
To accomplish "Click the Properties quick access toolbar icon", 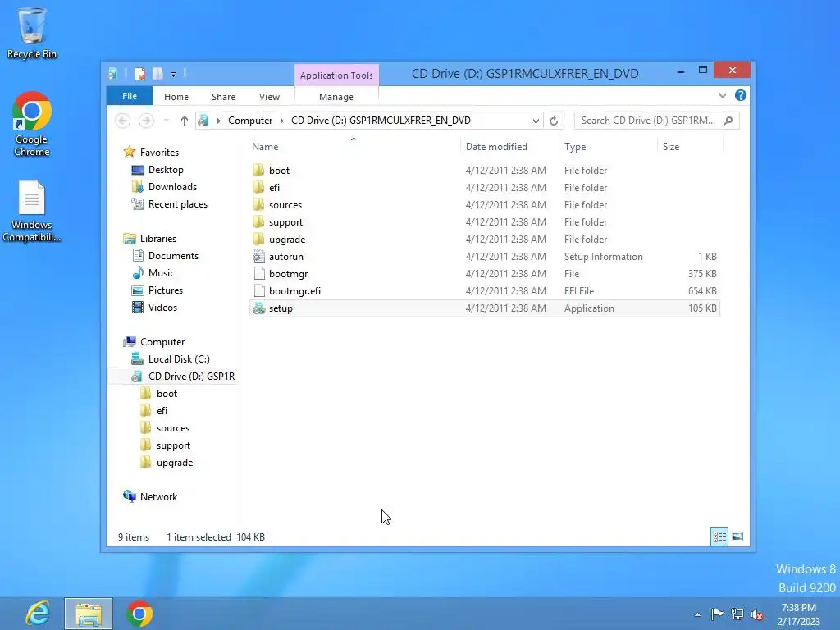I will pyautogui.click(x=139, y=73).
